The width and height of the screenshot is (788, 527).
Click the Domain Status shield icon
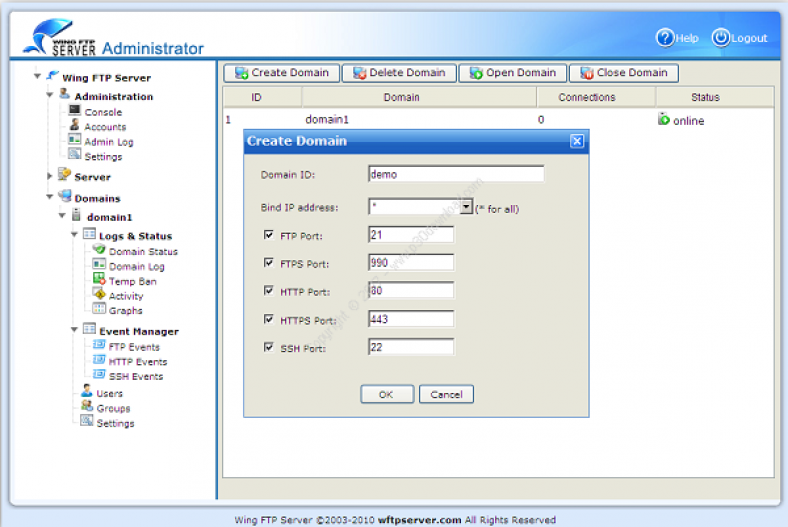click(99, 249)
